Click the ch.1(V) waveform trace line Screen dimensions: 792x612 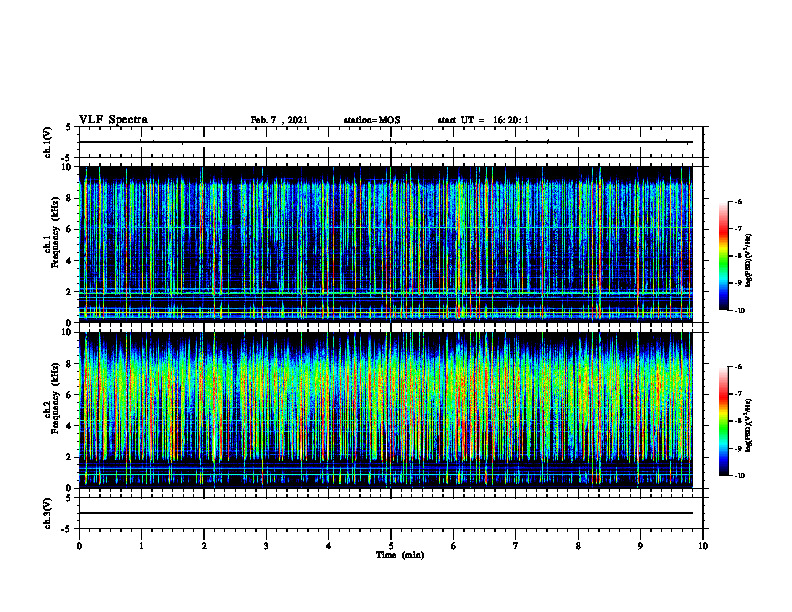385,142
